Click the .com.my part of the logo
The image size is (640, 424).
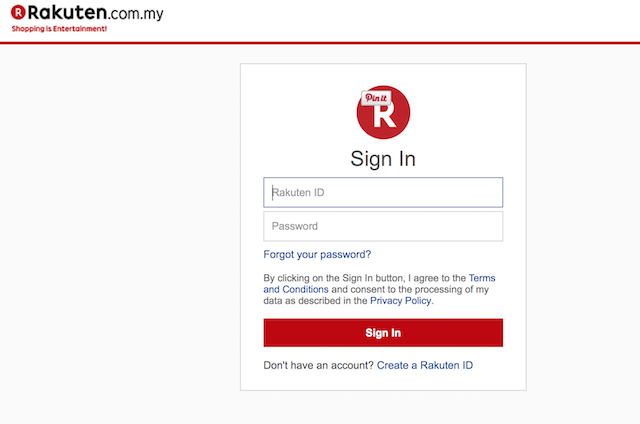131,15
